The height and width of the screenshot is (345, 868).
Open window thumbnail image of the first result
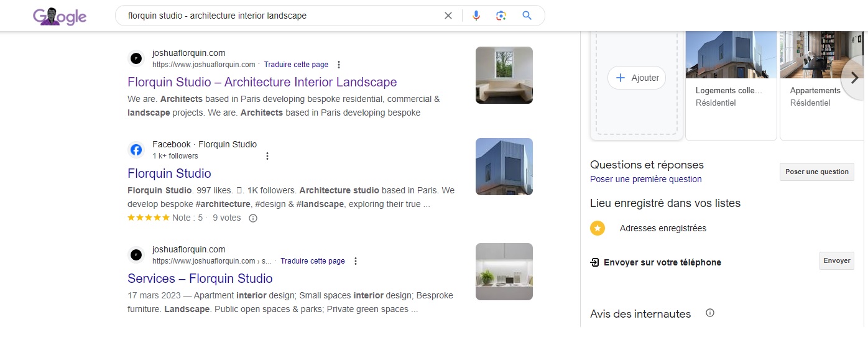[504, 75]
